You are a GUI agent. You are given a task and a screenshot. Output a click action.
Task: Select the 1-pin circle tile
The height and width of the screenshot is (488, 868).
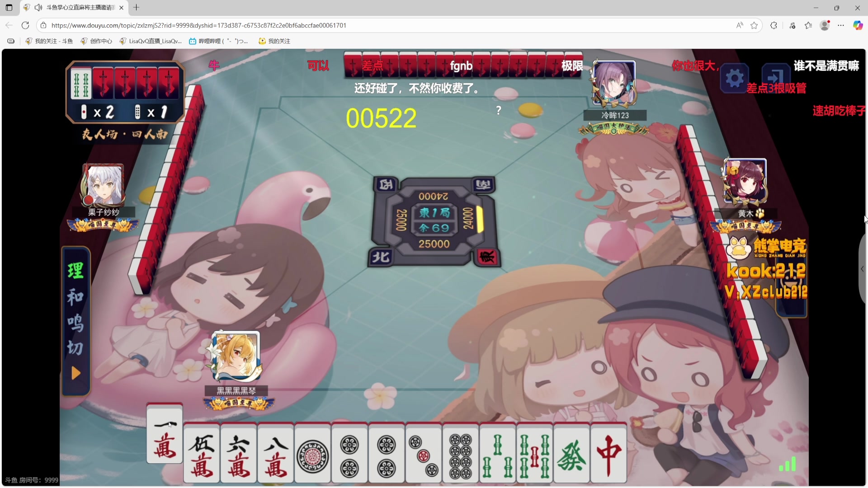coord(313,454)
